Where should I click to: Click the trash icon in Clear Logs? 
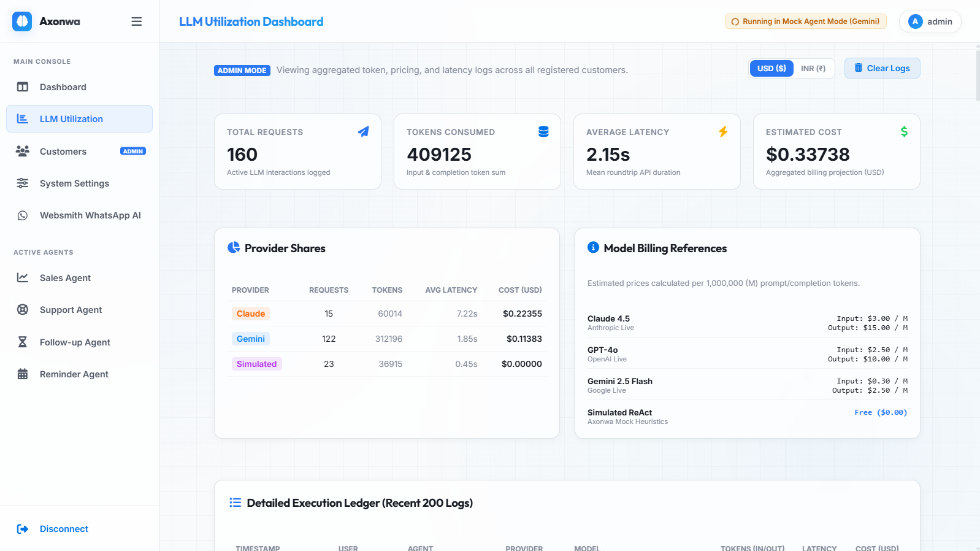click(x=859, y=67)
